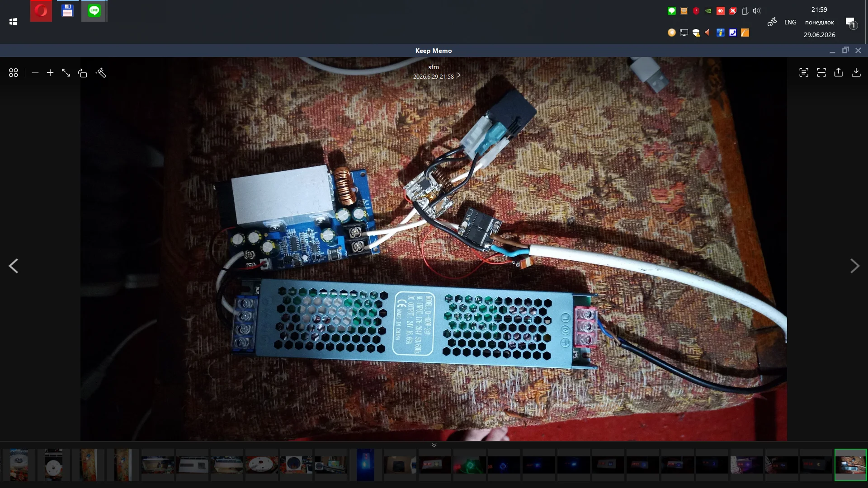
Task: Open the white disc on black thumbnail
Action: click(53, 465)
